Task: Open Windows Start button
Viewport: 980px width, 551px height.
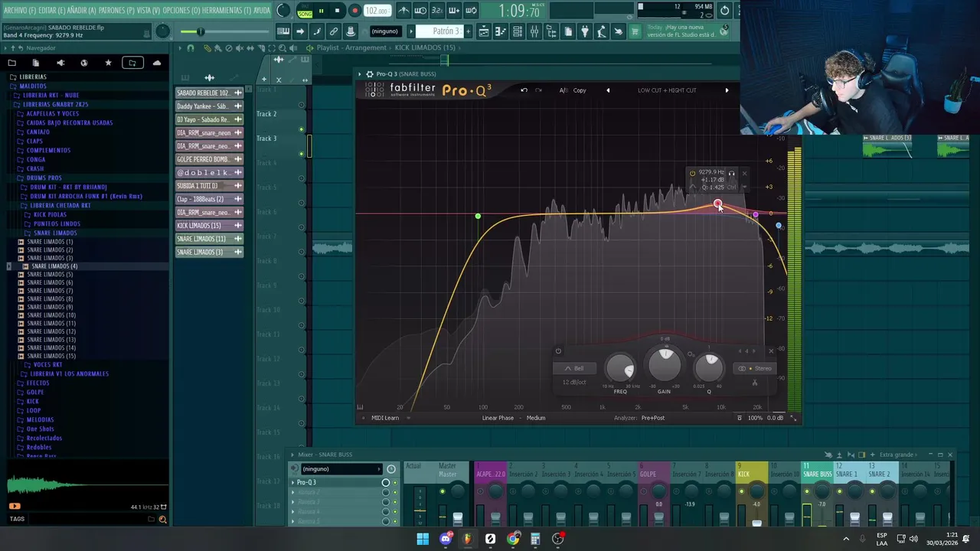Action: (423, 539)
